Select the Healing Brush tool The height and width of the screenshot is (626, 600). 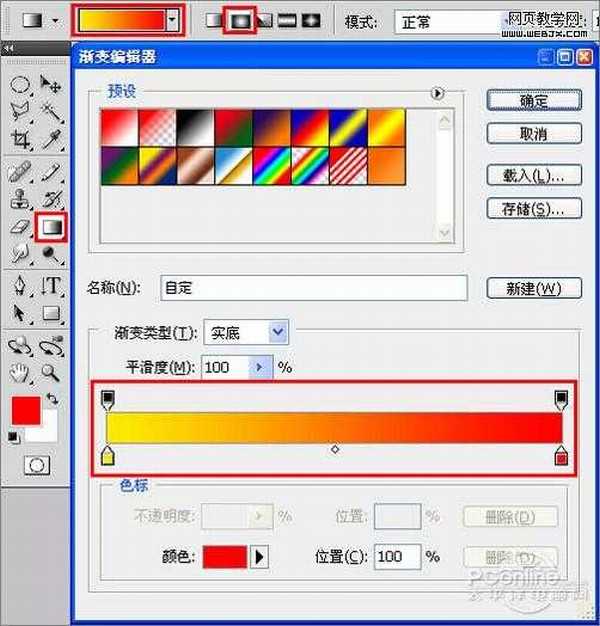pos(20,172)
